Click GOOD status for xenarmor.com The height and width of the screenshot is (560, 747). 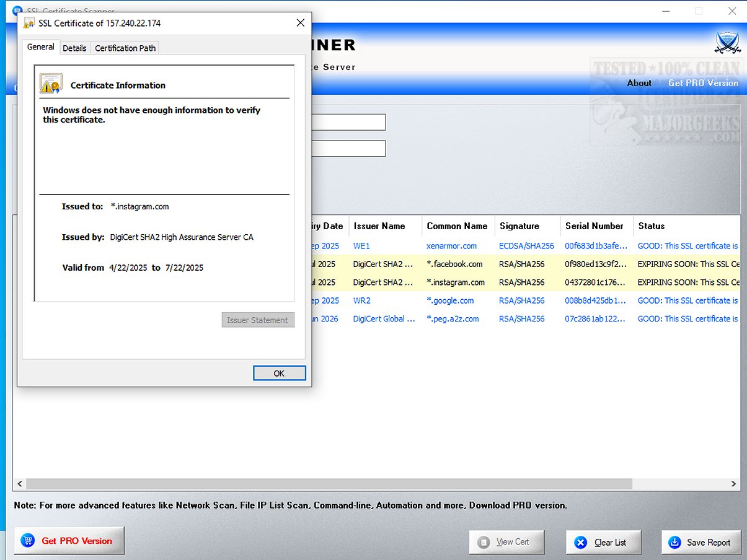[x=688, y=246]
